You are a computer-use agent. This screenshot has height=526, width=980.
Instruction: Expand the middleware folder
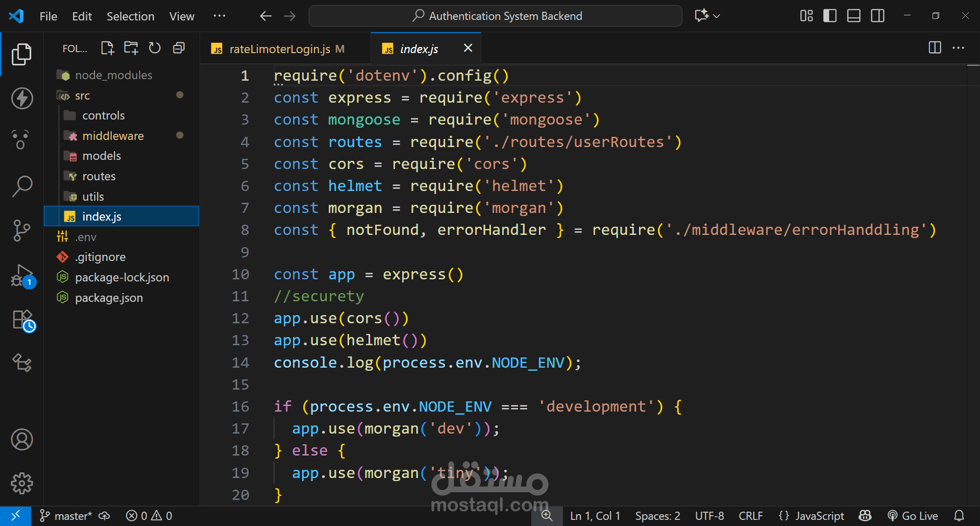(121, 136)
